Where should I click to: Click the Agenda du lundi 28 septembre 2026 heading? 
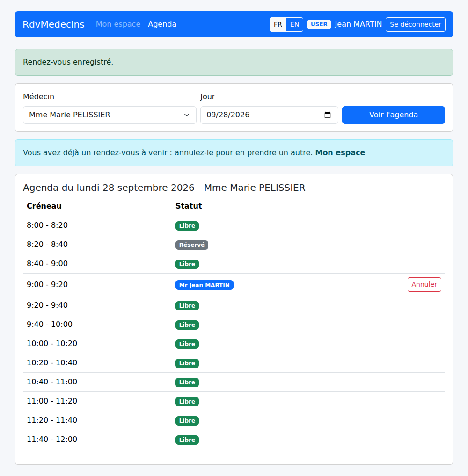[x=164, y=188]
